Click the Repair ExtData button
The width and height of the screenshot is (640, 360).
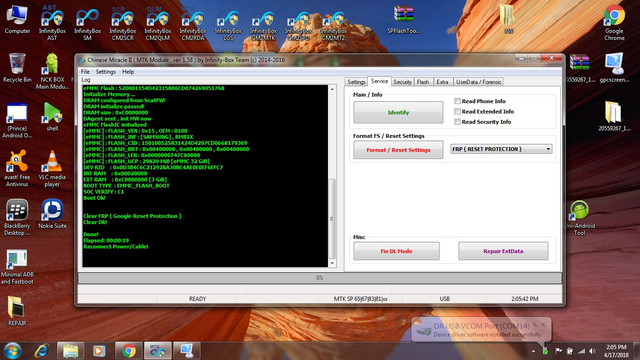tap(503, 251)
